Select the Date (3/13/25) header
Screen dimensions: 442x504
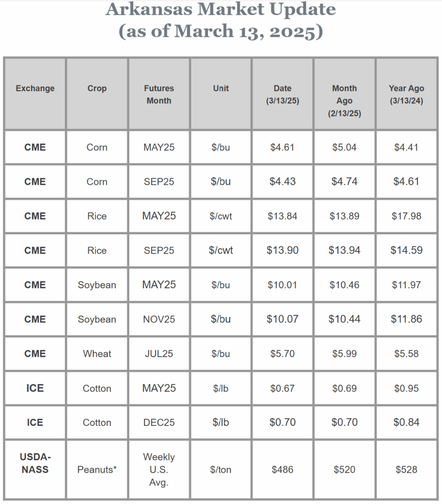[283, 94]
